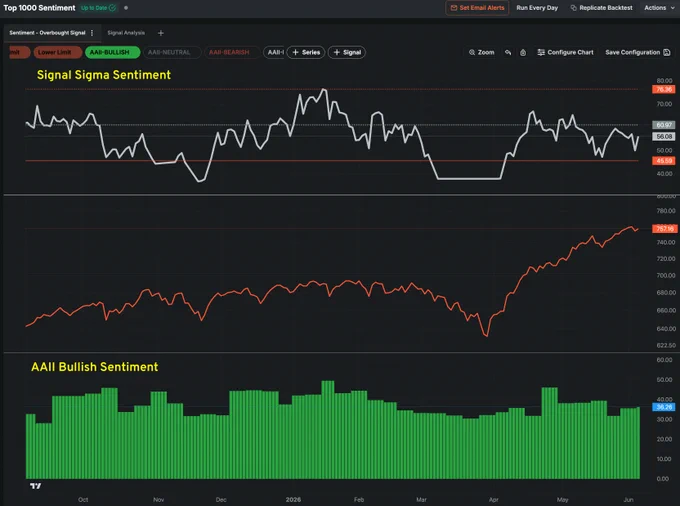Switch to Sentiment - Overbought Signal tab
The image size is (680, 506).
click(x=47, y=33)
